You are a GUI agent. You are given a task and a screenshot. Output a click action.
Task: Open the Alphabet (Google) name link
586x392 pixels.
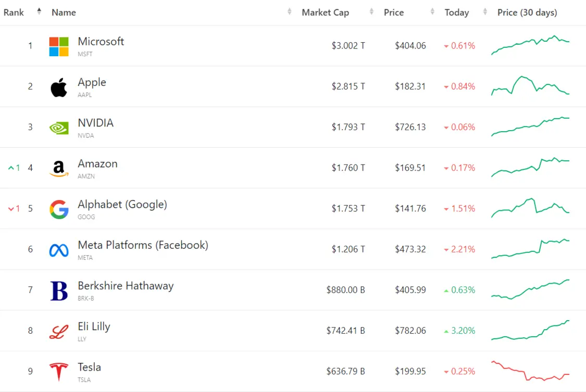(x=122, y=205)
